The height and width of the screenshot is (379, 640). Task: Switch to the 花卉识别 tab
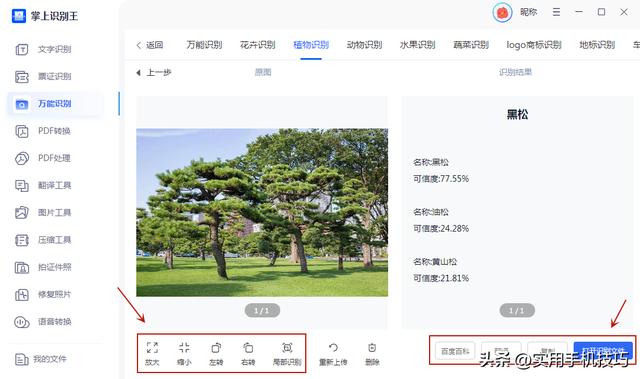[258, 45]
